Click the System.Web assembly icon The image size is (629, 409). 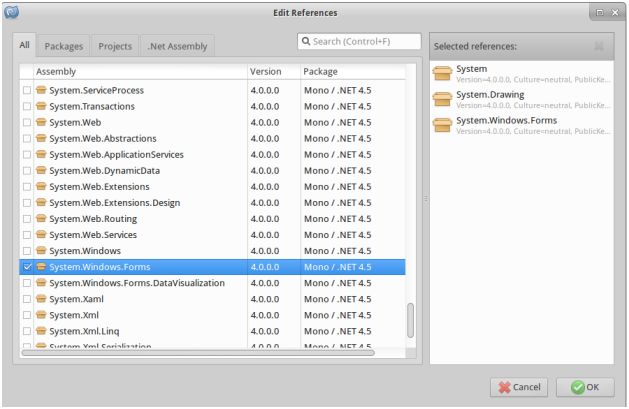41,122
